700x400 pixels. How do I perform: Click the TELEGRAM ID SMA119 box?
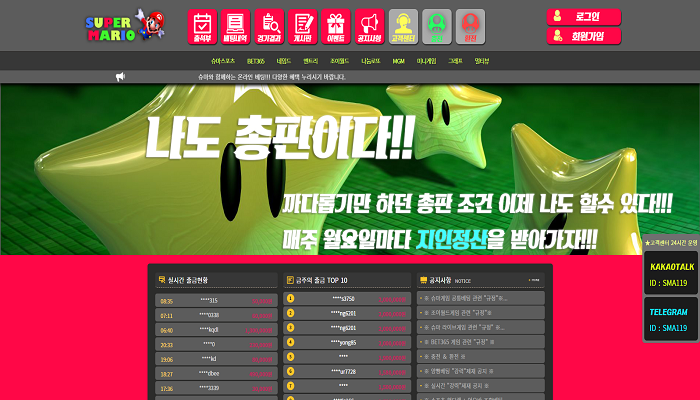click(x=671, y=318)
